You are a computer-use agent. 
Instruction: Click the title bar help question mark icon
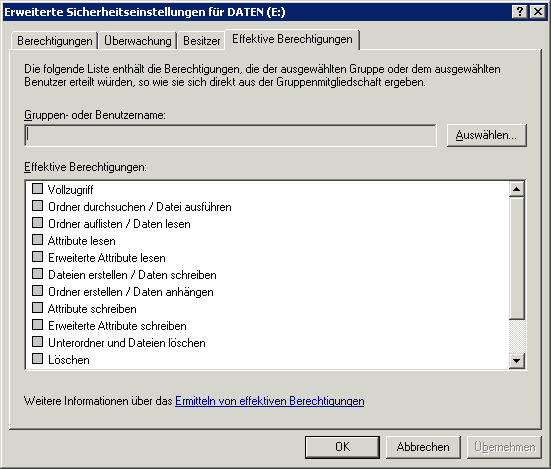tap(520, 12)
